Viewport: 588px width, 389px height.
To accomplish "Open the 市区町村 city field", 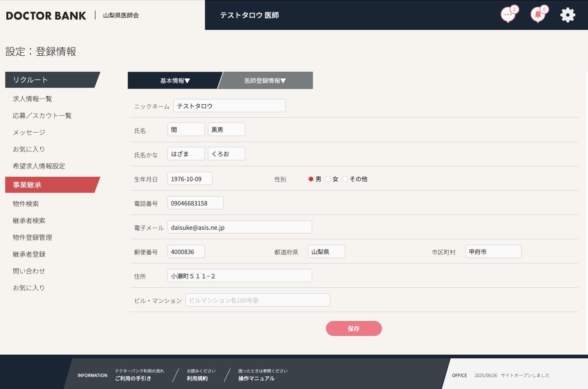I will (x=493, y=251).
